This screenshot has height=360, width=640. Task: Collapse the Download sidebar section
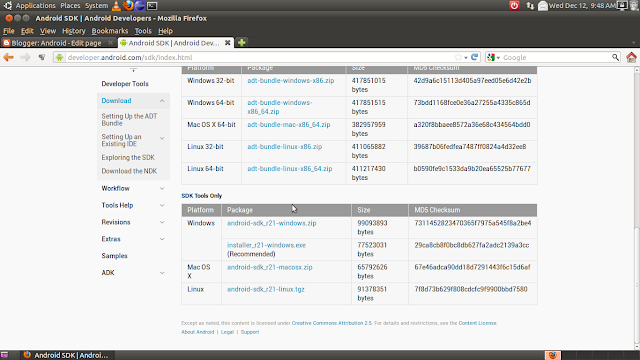click(162, 101)
